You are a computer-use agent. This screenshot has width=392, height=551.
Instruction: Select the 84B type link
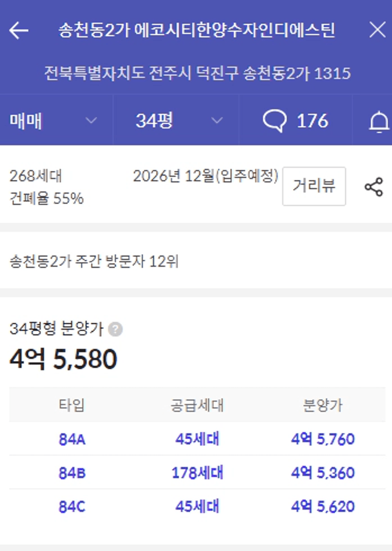[x=72, y=473]
